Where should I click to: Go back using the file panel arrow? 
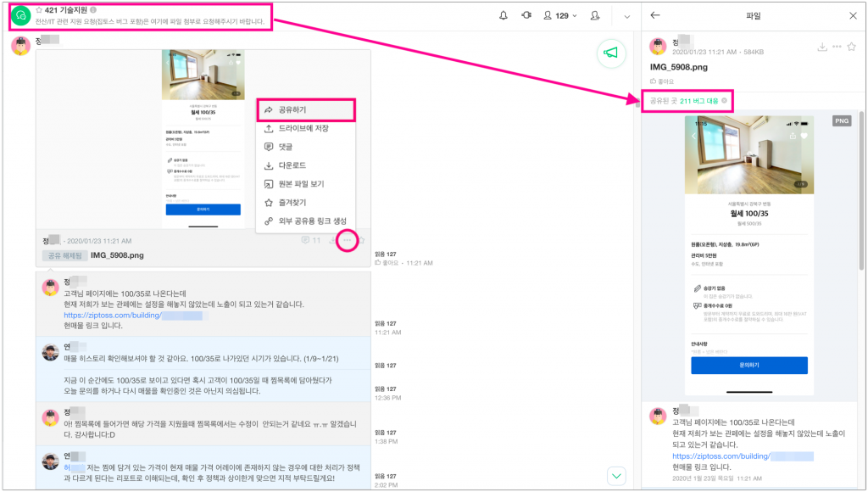pyautogui.click(x=655, y=15)
